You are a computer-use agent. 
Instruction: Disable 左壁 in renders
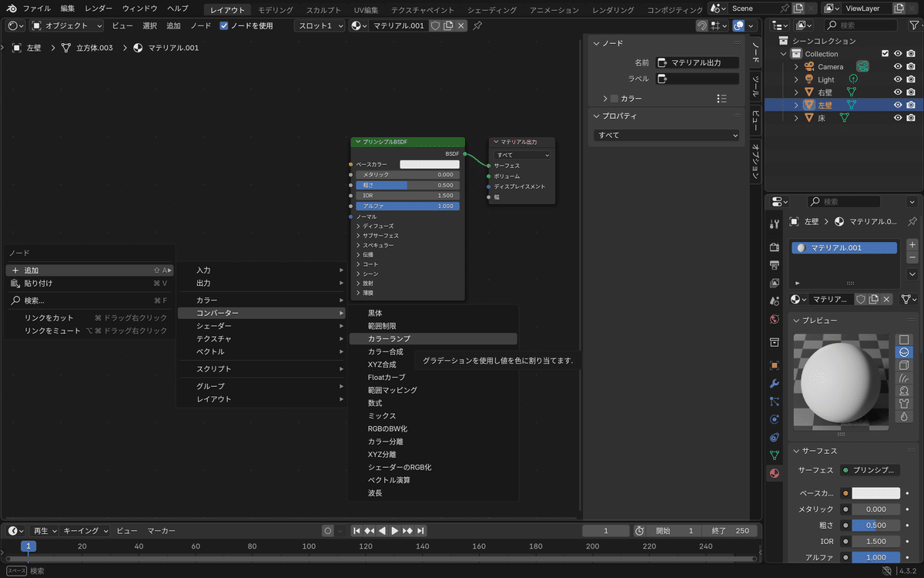click(x=911, y=105)
